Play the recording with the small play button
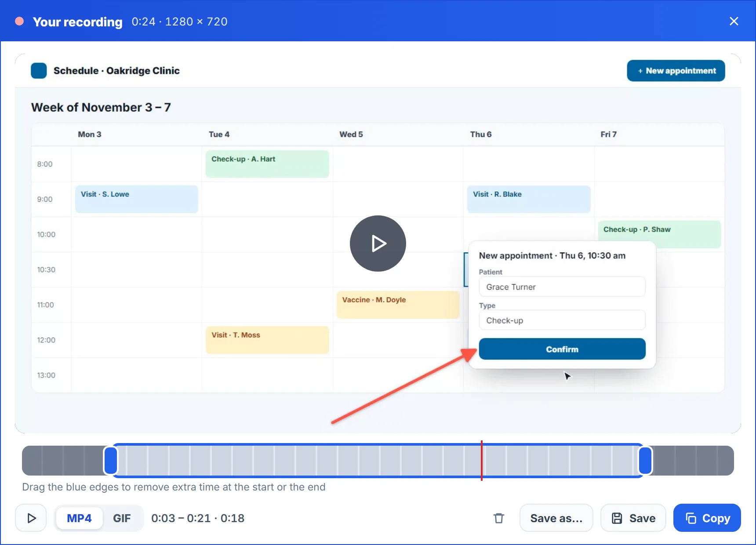The width and height of the screenshot is (756, 545). point(31,518)
